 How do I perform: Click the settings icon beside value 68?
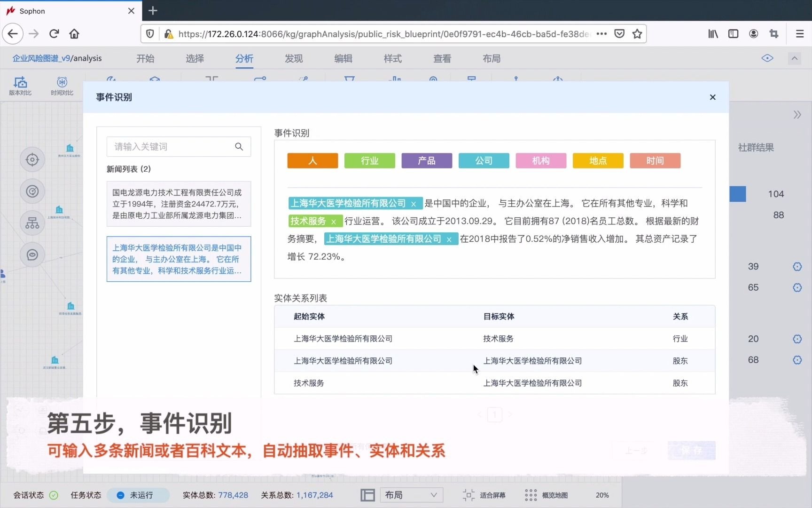click(797, 360)
